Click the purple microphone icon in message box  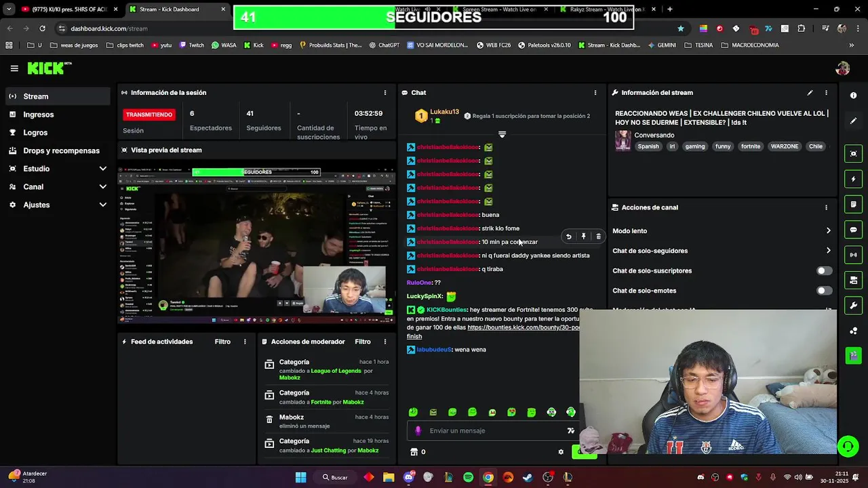[418, 431]
